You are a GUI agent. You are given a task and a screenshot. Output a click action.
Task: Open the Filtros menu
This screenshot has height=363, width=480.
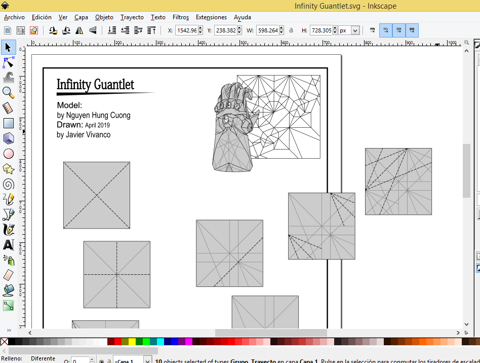click(181, 17)
